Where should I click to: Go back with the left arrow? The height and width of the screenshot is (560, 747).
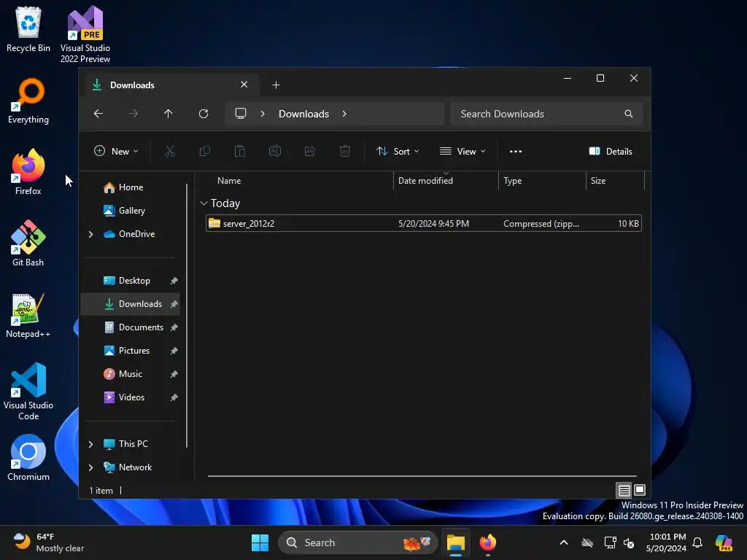point(98,114)
